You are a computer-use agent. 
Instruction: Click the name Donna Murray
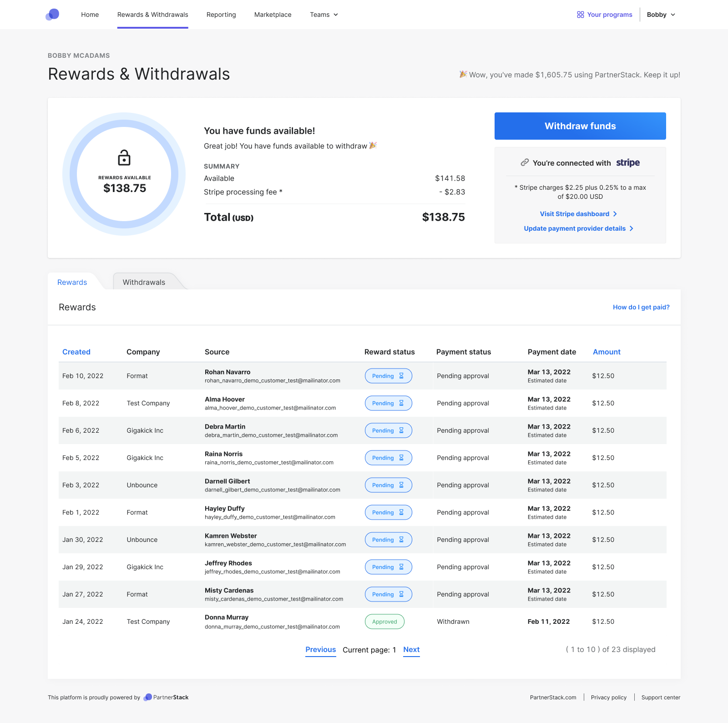click(x=227, y=617)
